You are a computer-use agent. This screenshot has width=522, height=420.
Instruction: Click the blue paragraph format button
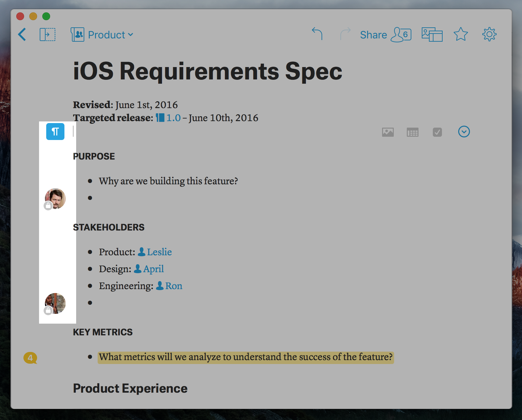click(55, 132)
